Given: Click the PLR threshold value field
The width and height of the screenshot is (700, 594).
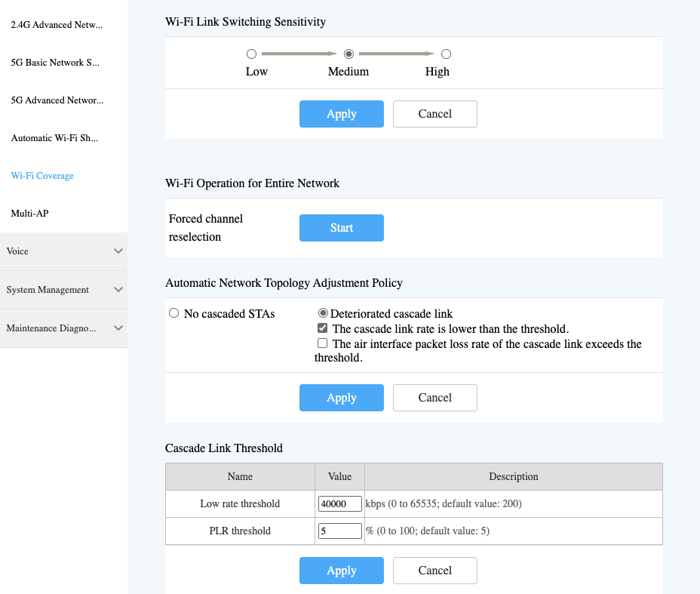Looking at the screenshot, I should (x=340, y=531).
